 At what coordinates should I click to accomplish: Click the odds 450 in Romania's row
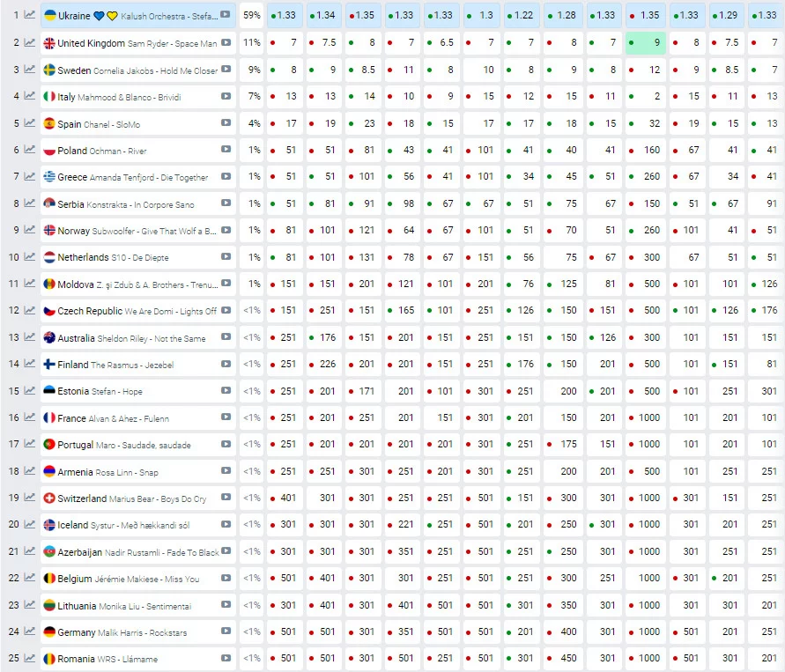(563, 658)
